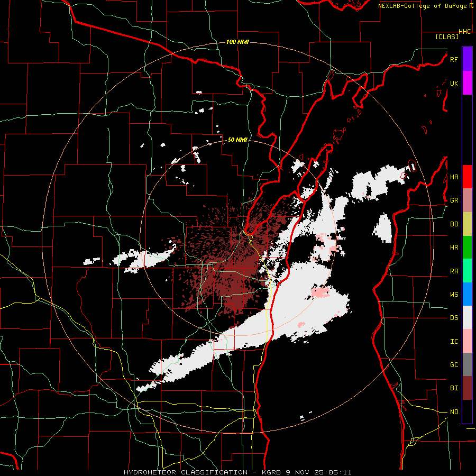Click the IC pink legend swatch

click(x=467, y=341)
